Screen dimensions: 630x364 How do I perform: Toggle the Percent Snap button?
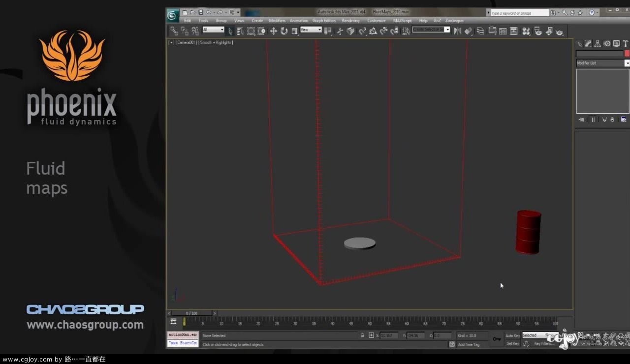[x=384, y=31]
